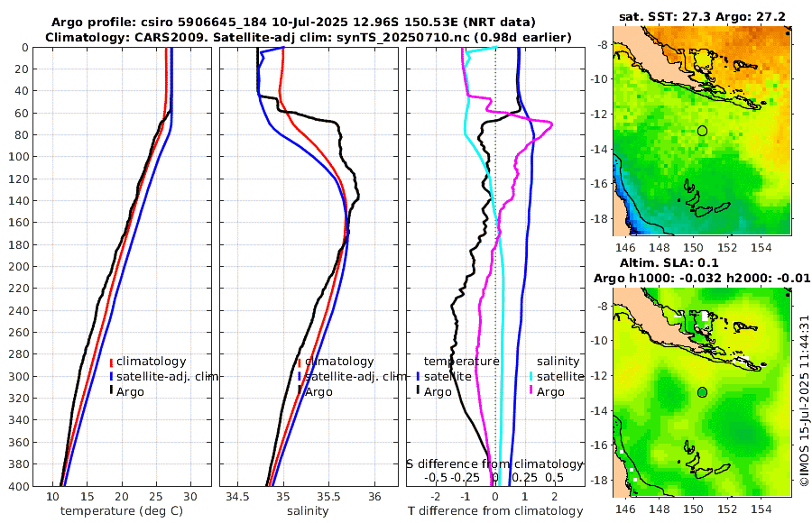Screen dimensions: 812x523
Task: Click the 'sat. SST: 27.3 Argo: 27.2' heading
Action: 702,16
